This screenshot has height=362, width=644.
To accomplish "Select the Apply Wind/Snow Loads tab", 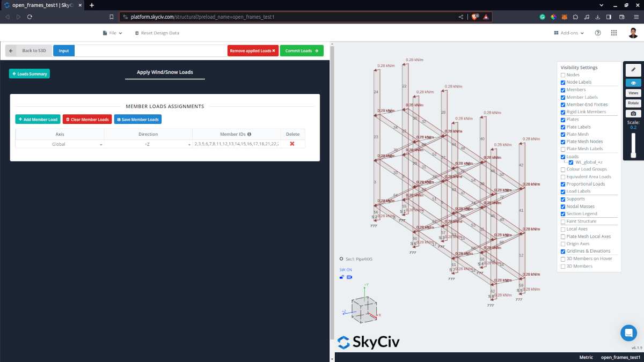I will [x=165, y=72].
